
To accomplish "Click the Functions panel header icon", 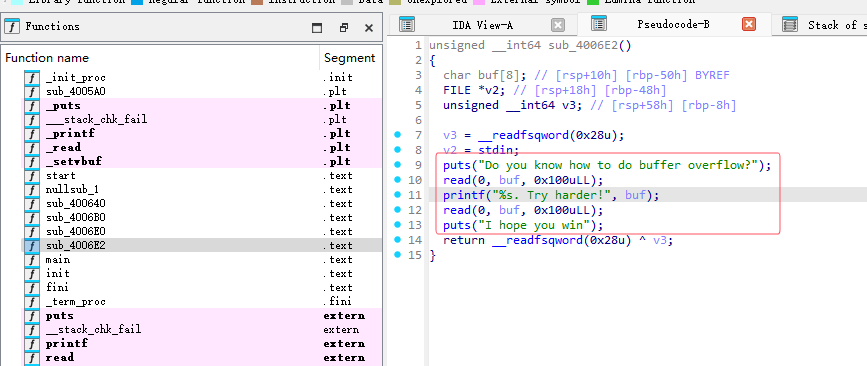I will click(x=12, y=27).
